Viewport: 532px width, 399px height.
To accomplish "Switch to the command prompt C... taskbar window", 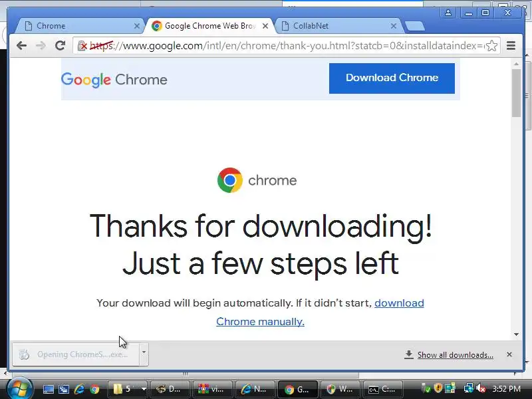I will (x=383, y=389).
